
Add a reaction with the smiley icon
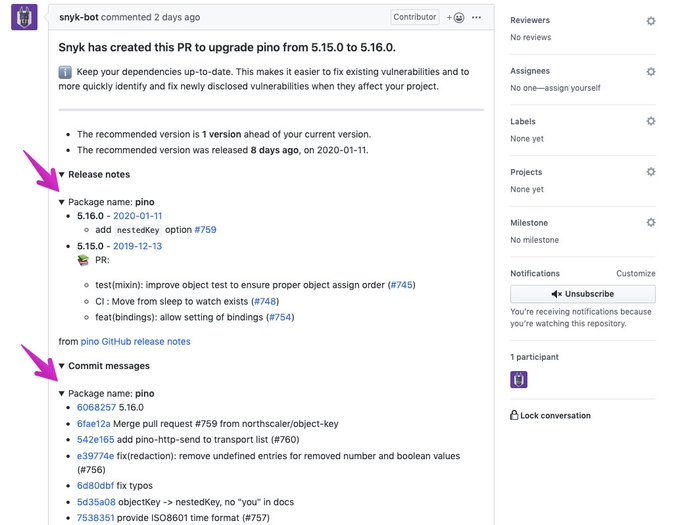click(456, 18)
